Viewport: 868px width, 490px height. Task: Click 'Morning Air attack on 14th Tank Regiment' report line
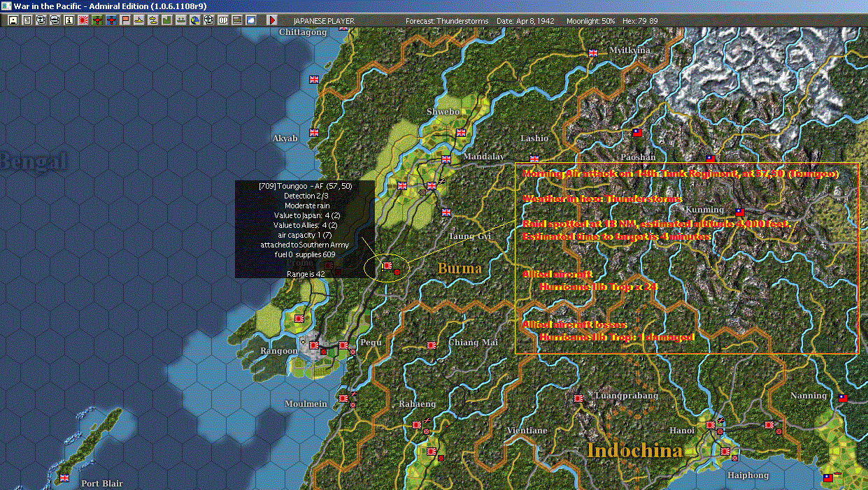coord(681,173)
